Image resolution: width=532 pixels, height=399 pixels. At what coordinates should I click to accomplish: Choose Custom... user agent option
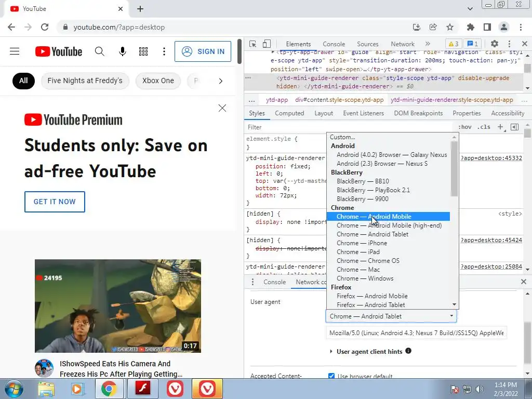point(388,137)
